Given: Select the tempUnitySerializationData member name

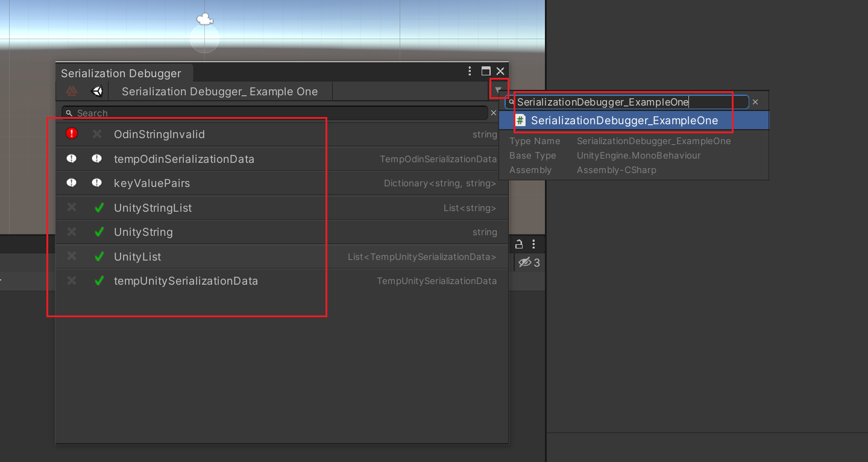Looking at the screenshot, I should tap(186, 281).
